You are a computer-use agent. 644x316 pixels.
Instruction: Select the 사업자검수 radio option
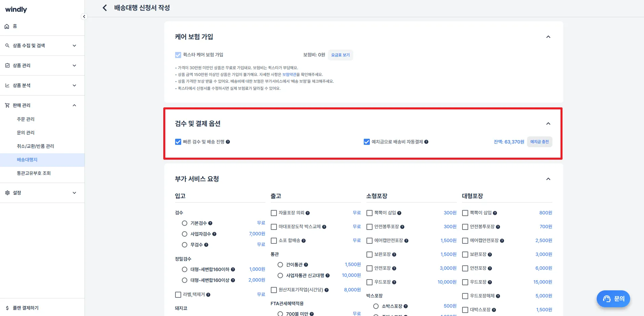click(x=185, y=234)
